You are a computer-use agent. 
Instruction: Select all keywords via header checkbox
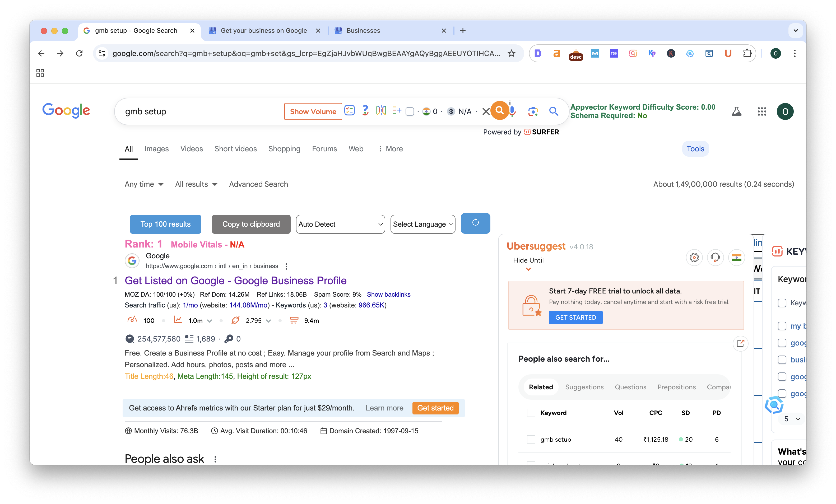pos(531,413)
